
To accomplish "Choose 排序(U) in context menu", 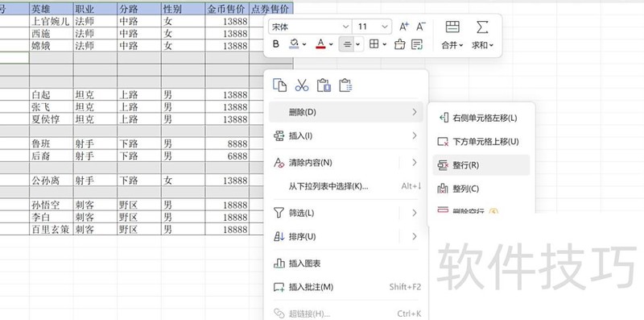I will pyautogui.click(x=346, y=236).
